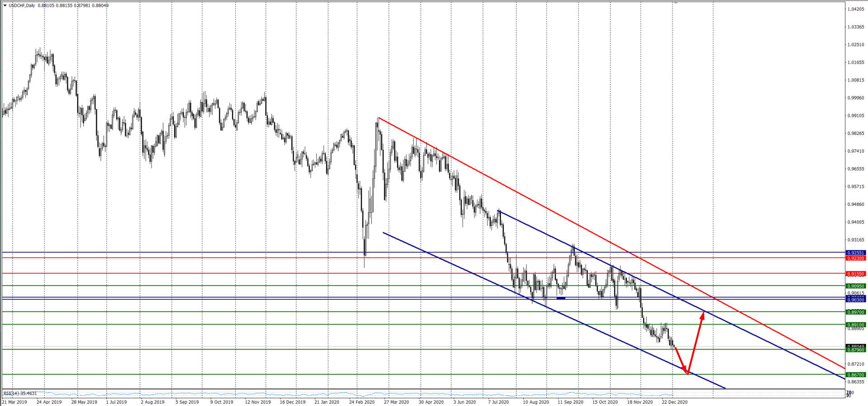The image size is (868, 406).
Task: Select the red 0.91550 price label
Action: [x=855, y=274]
